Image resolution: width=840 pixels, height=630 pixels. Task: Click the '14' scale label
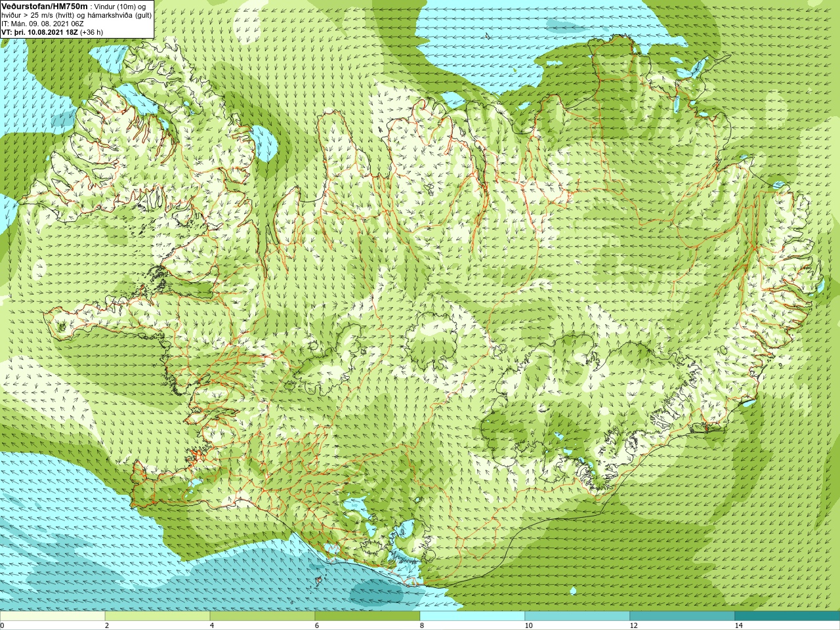coord(738,625)
